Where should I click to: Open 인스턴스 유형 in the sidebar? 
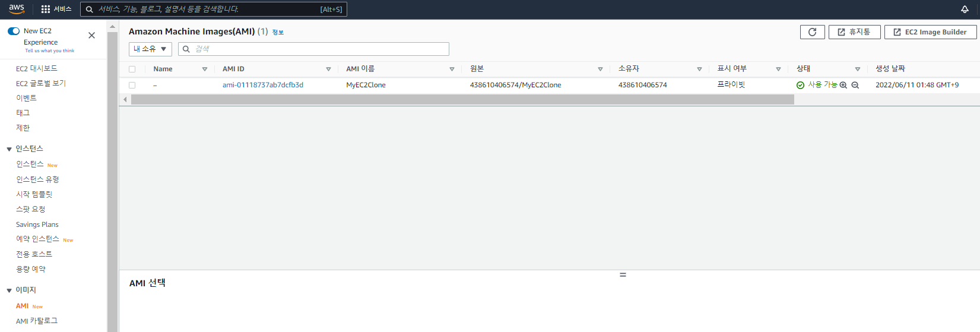[37, 179]
